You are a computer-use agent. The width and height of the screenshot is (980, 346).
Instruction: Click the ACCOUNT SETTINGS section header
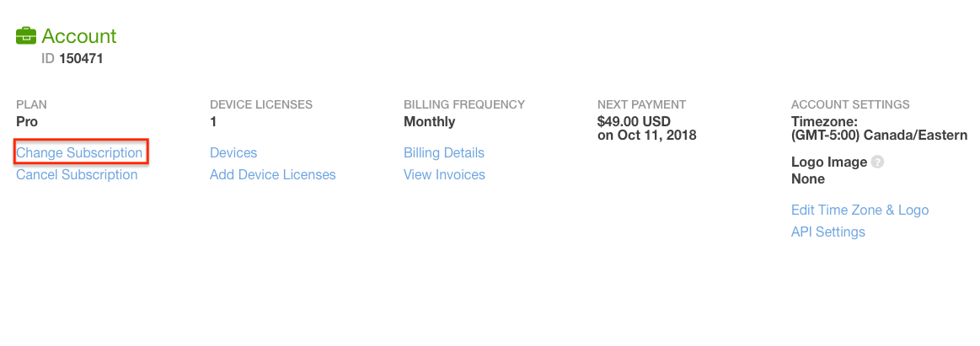pyautogui.click(x=850, y=104)
